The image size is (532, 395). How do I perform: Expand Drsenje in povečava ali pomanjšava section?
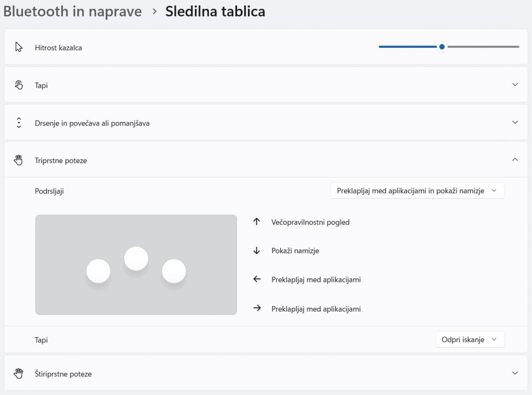pos(515,122)
